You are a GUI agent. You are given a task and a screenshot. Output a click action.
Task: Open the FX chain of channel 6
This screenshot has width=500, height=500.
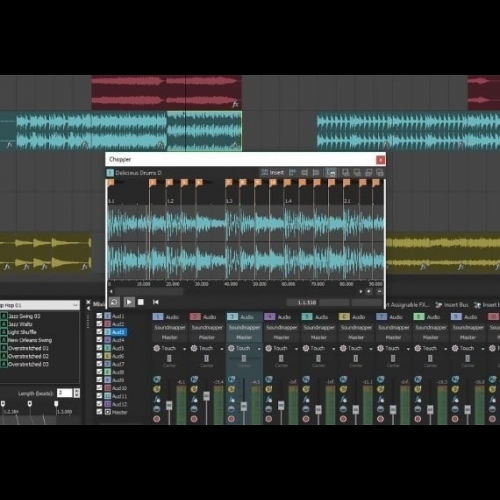pos(344,399)
